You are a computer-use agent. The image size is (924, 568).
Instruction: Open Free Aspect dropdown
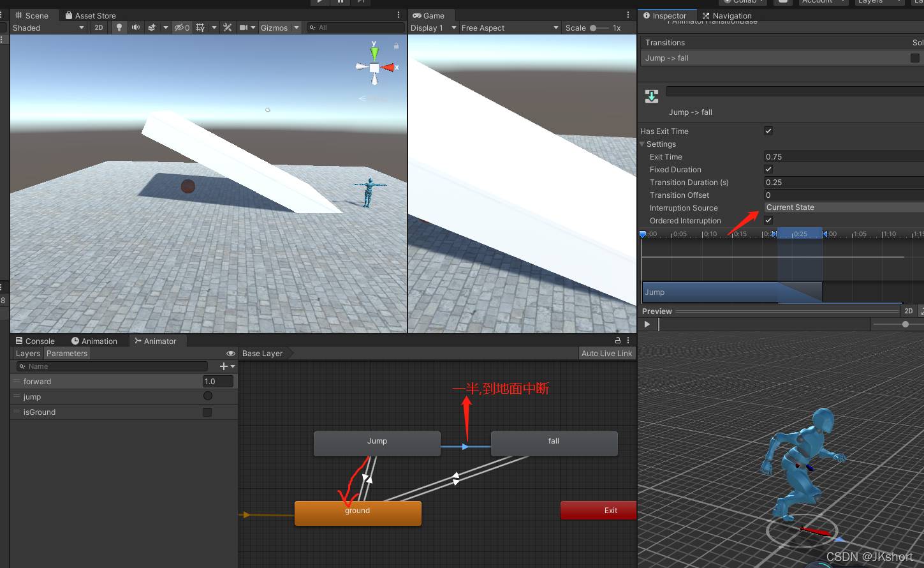coord(510,27)
